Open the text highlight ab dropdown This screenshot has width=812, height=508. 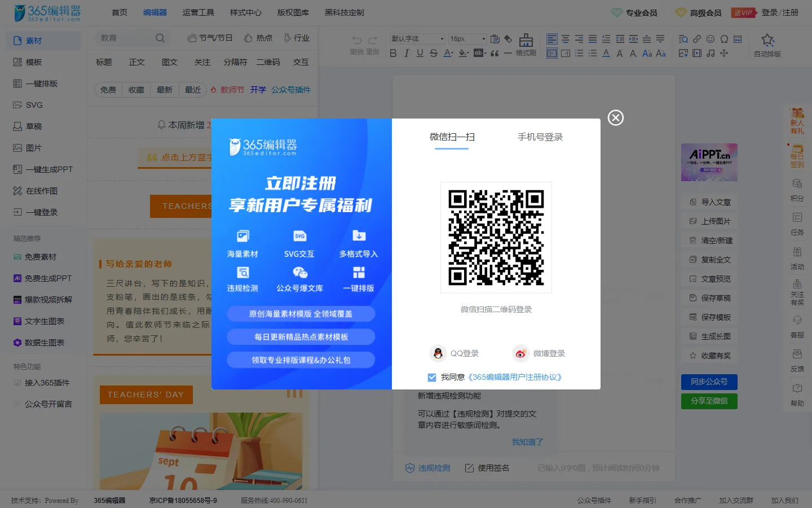(x=480, y=53)
